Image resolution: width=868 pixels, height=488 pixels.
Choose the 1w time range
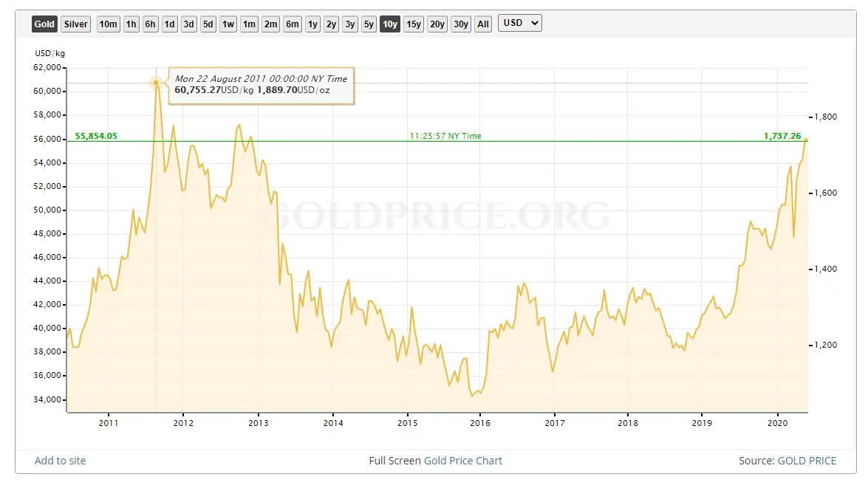[x=228, y=24]
